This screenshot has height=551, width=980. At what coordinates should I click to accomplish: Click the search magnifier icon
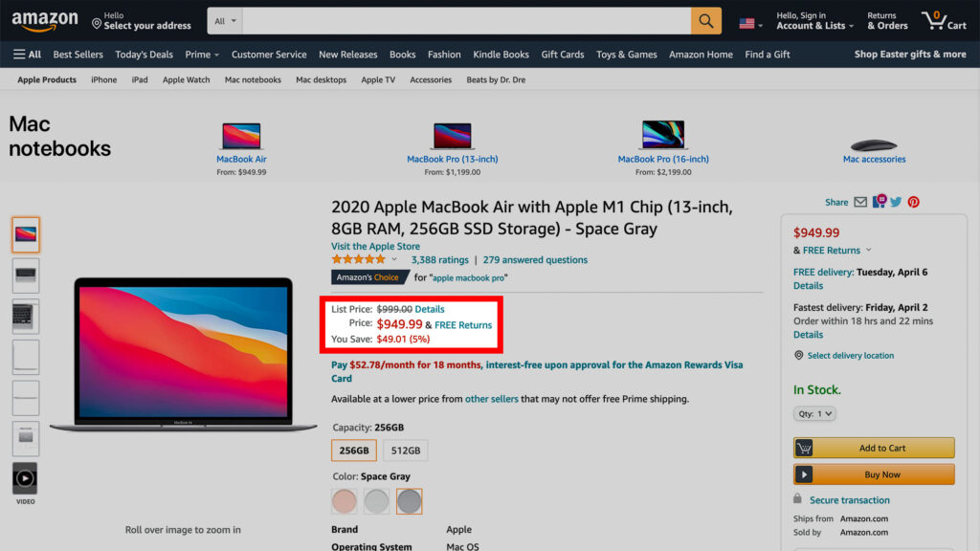click(706, 20)
